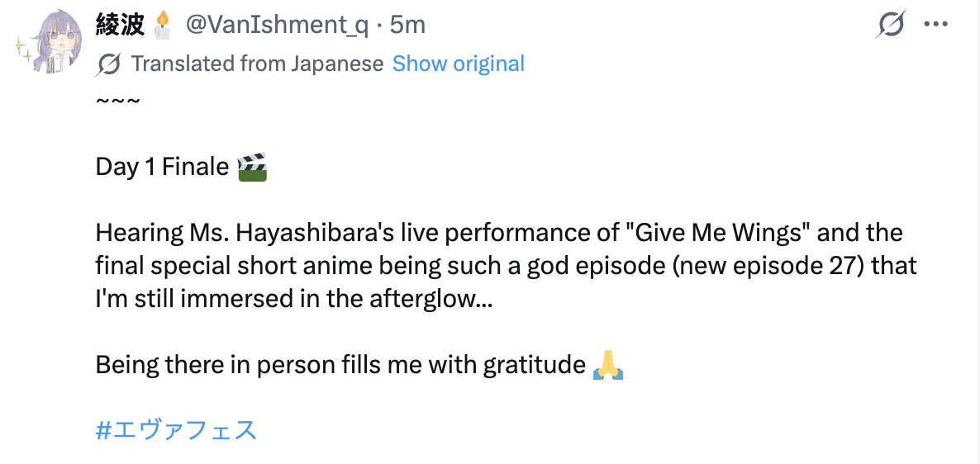
Task: Open the 5m timestamp permalink
Action: (x=407, y=25)
